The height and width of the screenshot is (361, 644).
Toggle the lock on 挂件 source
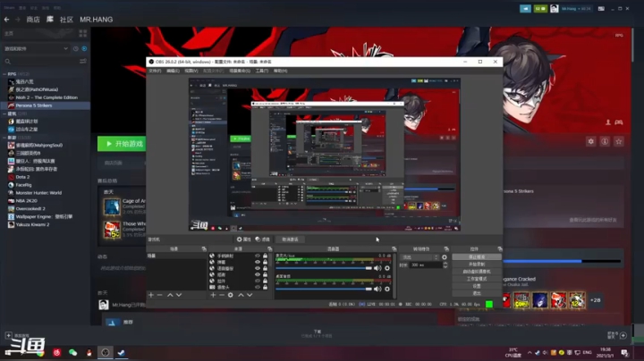(265, 281)
